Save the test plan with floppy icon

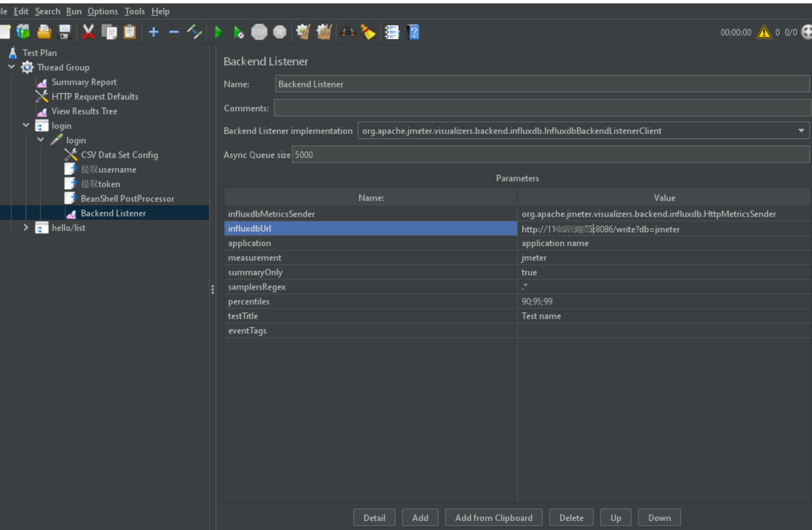tap(65, 32)
